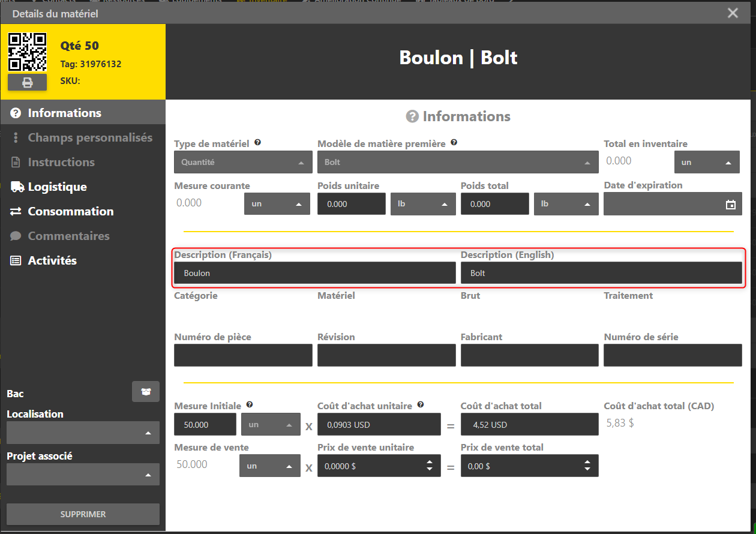This screenshot has width=756, height=534.
Task: Open the Informations section
Action: [83, 113]
